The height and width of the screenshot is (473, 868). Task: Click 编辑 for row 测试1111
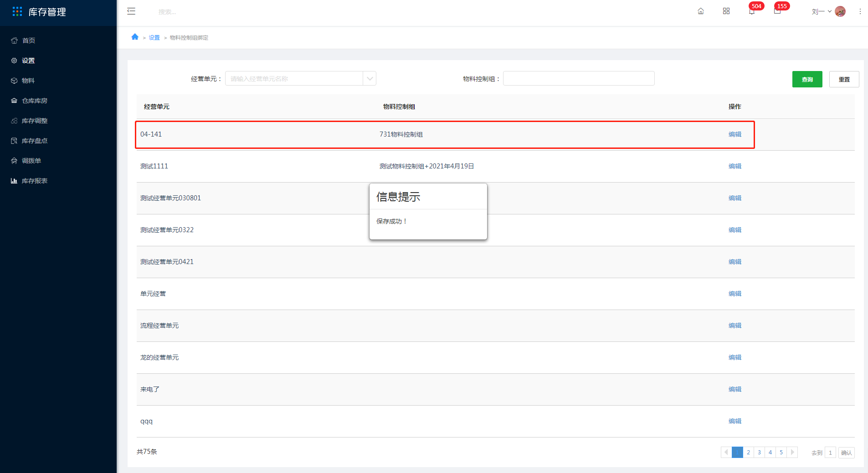pyautogui.click(x=735, y=166)
